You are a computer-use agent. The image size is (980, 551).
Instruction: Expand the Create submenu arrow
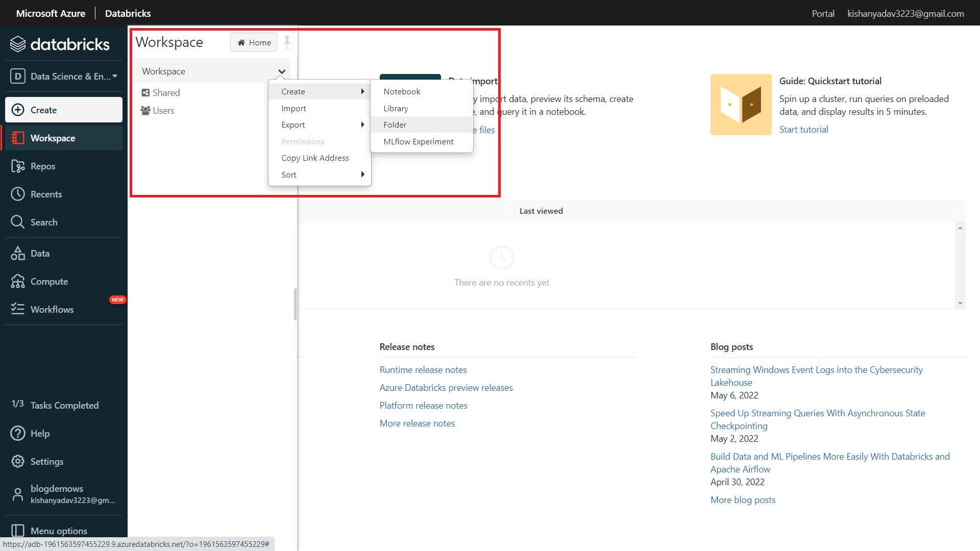point(362,91)
